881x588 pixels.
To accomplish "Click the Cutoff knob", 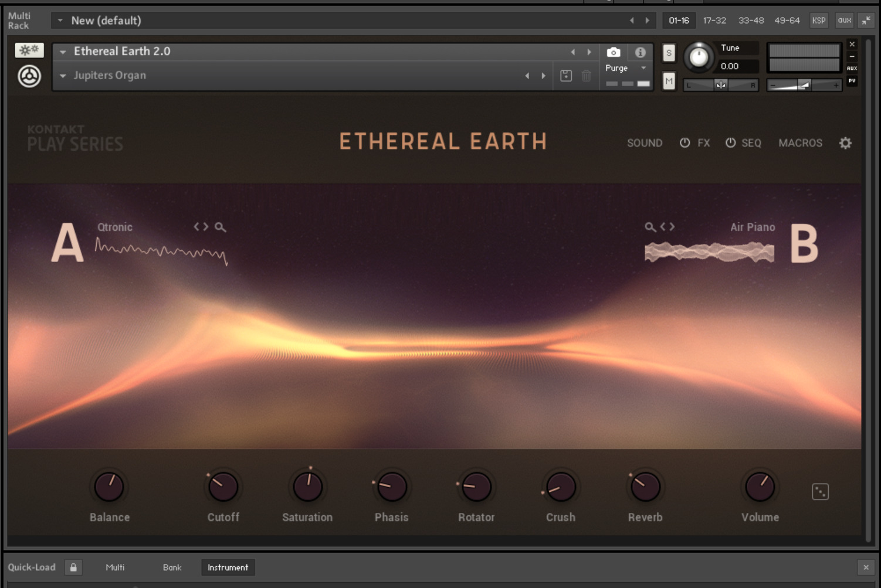I will point(223,486).
